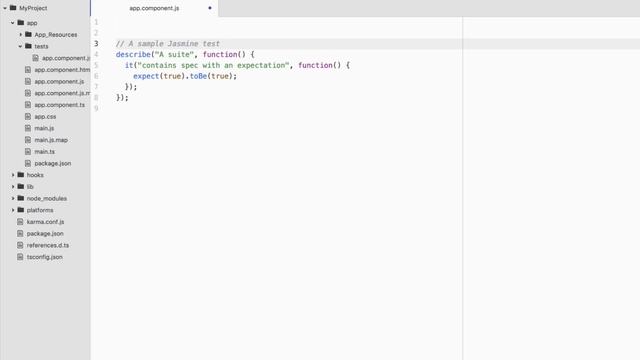The height and width of the screenshot is (360, 640).
Task: Expand the lib folder arrow
Action: (13, 187)
